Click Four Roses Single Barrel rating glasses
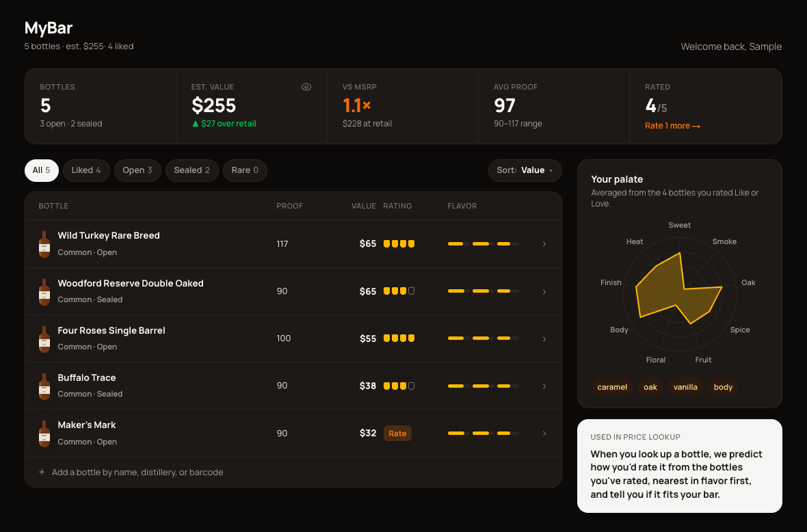The height and width of the screenshot is (532, 807). coord(399,338)
